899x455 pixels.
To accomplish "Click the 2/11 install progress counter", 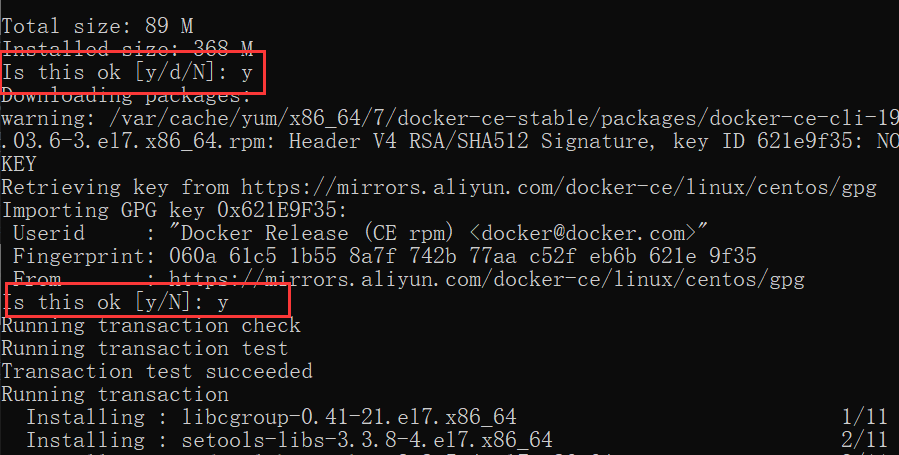I will [x=864, y=440].
